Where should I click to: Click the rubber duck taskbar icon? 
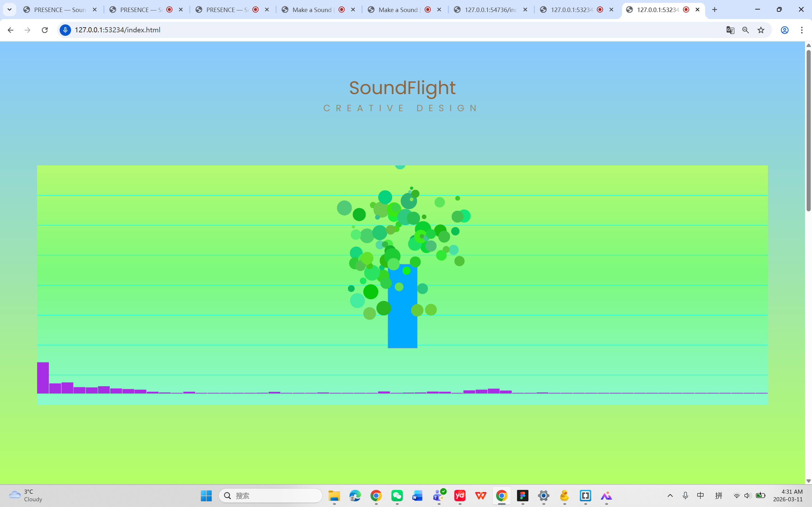[x=565, y=496]
